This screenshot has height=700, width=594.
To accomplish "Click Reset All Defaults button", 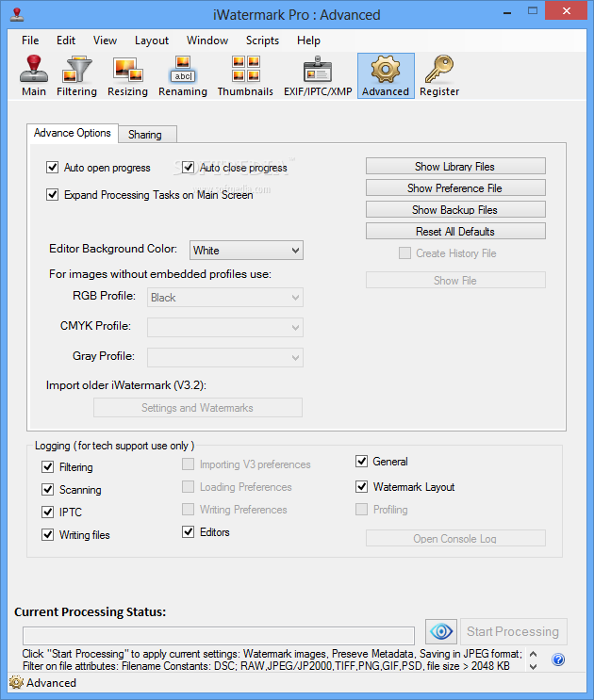I will [455, 231].
